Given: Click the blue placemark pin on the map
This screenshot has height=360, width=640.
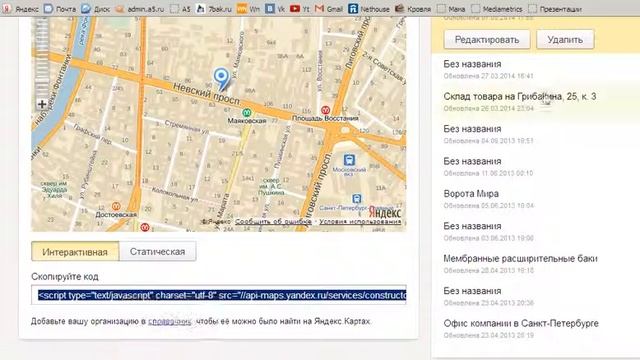Looking at the screenshot, I should [x=221, y=78].
